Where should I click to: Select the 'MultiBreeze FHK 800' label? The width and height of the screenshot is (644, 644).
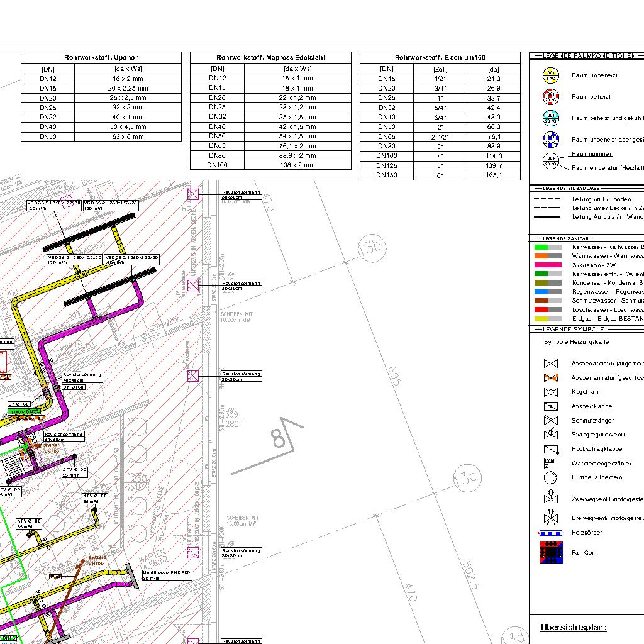167,573
